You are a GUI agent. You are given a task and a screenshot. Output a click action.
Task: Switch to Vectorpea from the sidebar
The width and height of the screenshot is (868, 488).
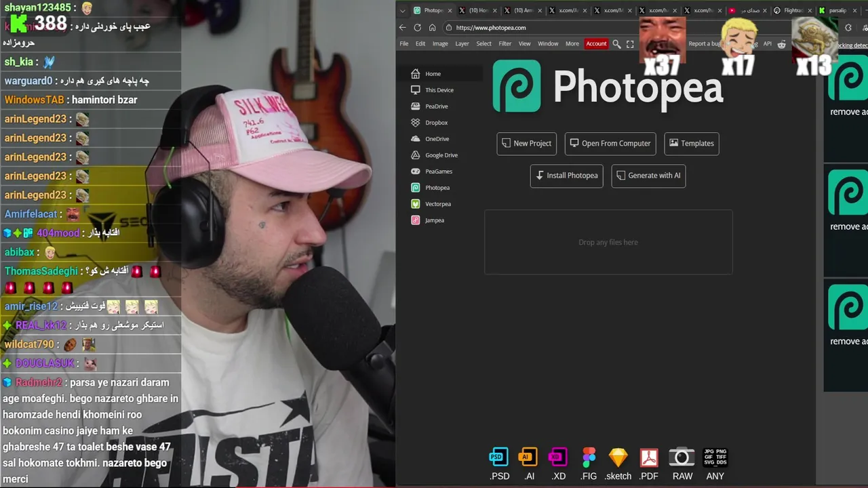437,204
